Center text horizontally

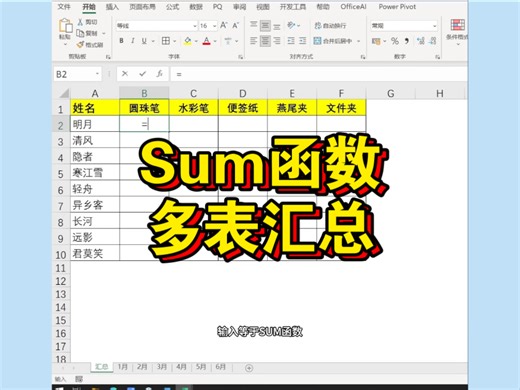tap(265, 41)
